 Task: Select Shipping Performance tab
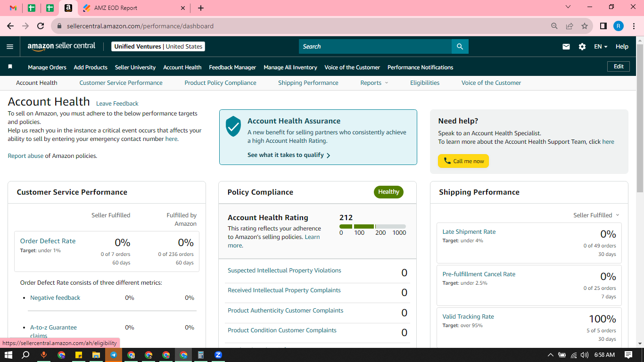pyautogui.click(x=308, y=82)
